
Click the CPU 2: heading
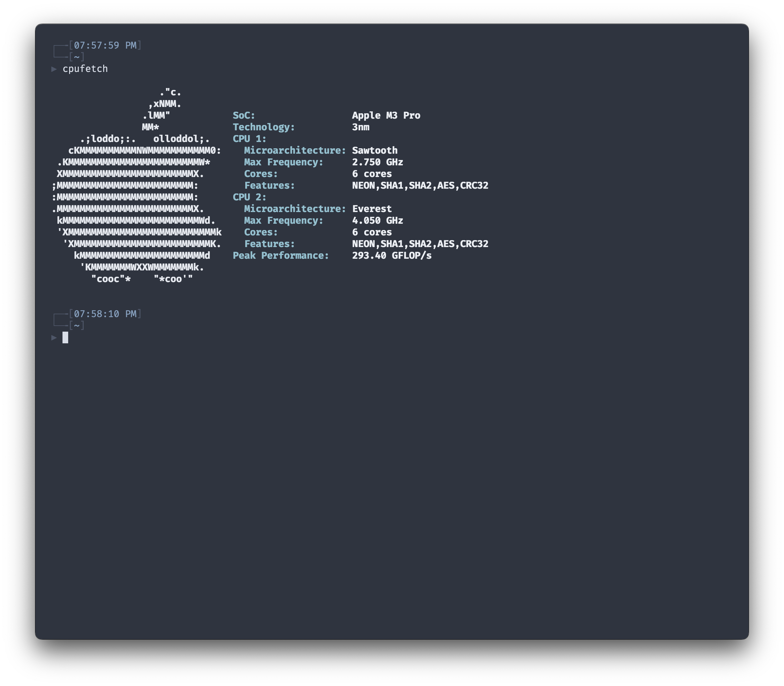point(249,197)
